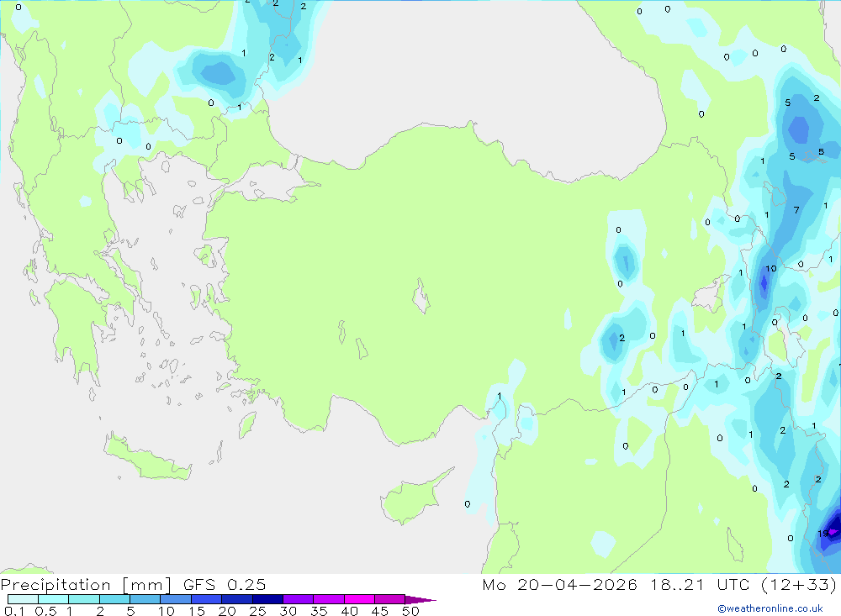Viewport: 841px width, 616px height.
Task: Click the 40–45 mm magenta legend box
Action: tap(359, 599)
